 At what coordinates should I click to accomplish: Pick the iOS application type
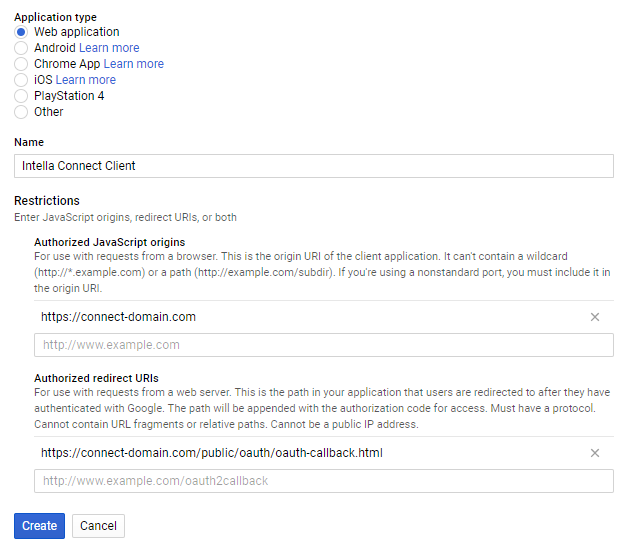click(21, 80)
